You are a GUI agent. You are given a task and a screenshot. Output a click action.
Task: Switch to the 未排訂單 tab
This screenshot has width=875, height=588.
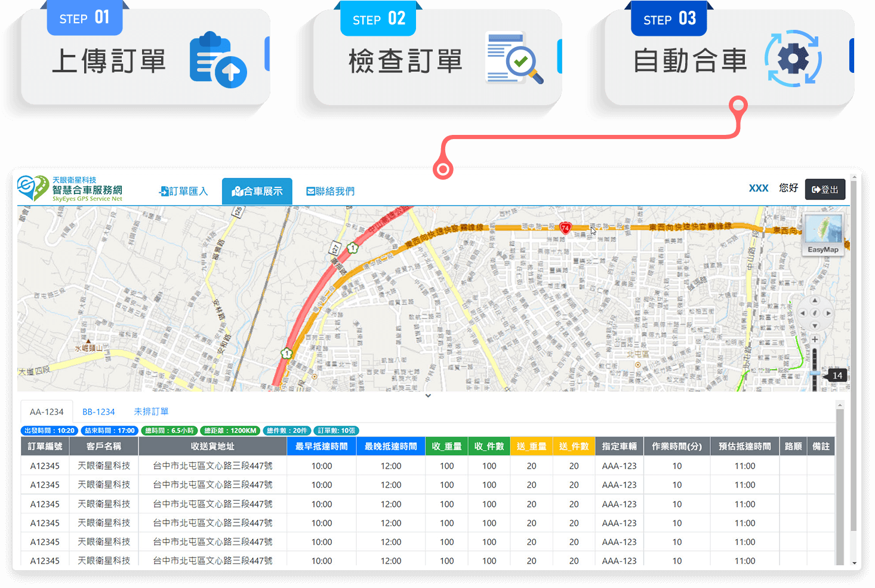tap(151, 412)
